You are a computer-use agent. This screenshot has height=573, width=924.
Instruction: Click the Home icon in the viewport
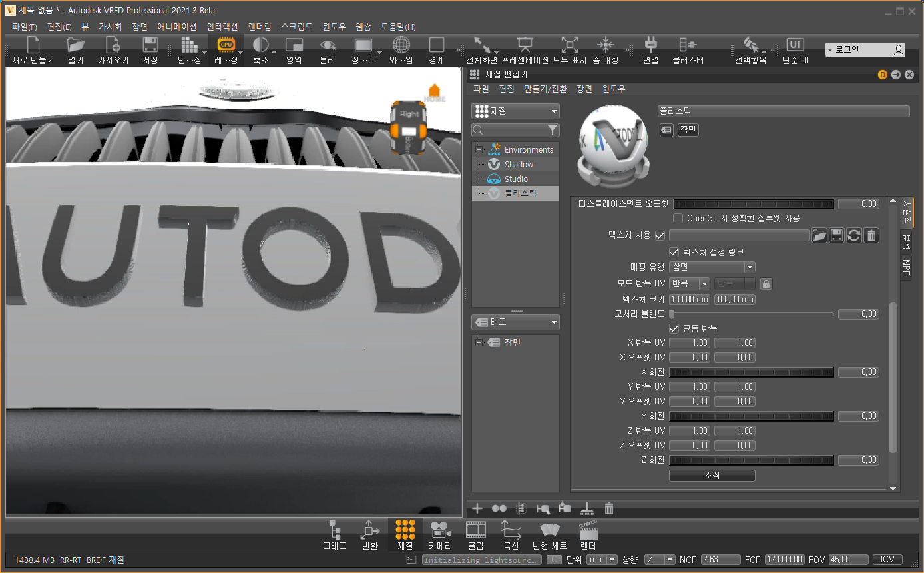click(435, 93)
